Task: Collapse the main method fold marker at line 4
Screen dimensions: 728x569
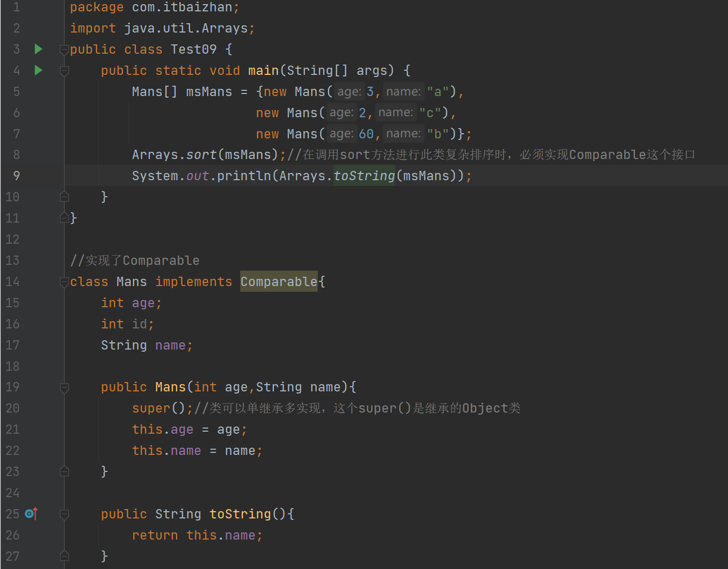Action: tap(65, 71)
